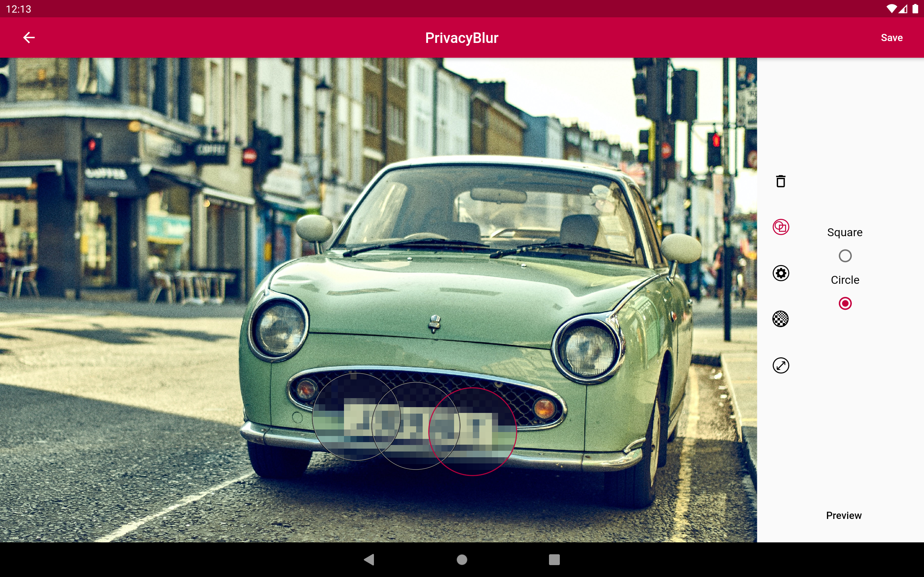Select the checkered pixelate effect icon

pyautogui.click(x=781, y=319)
